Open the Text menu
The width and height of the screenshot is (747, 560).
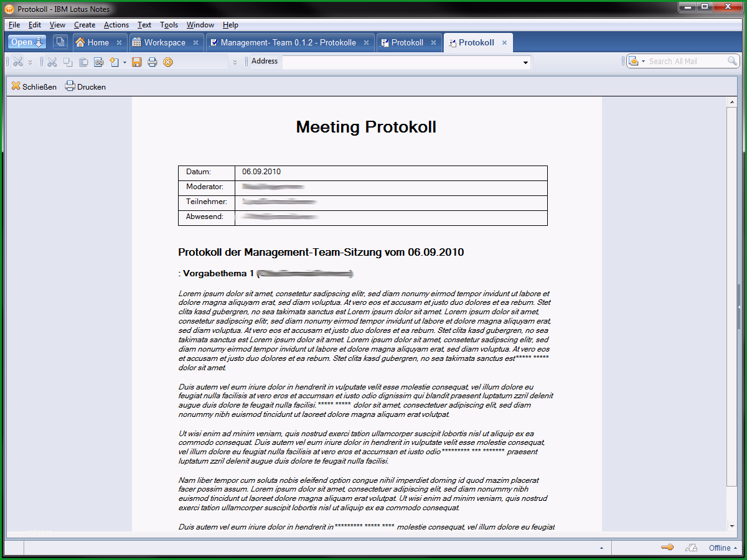(144, 25)
